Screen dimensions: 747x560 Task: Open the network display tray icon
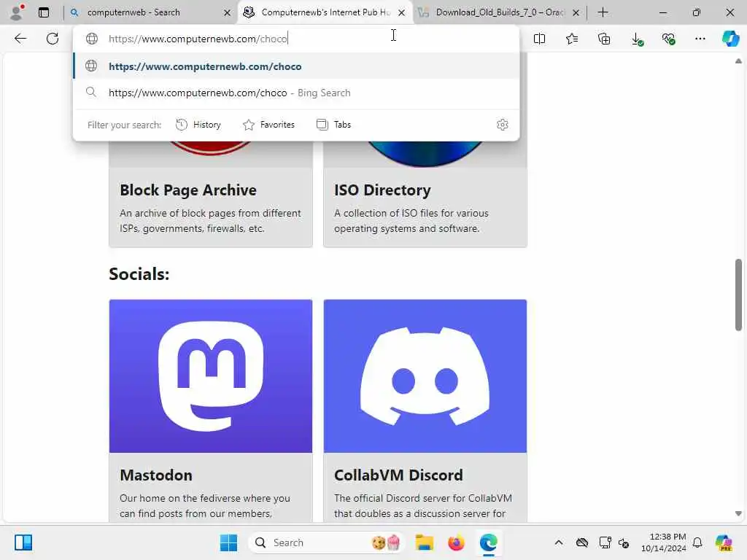tap(605, 542)
